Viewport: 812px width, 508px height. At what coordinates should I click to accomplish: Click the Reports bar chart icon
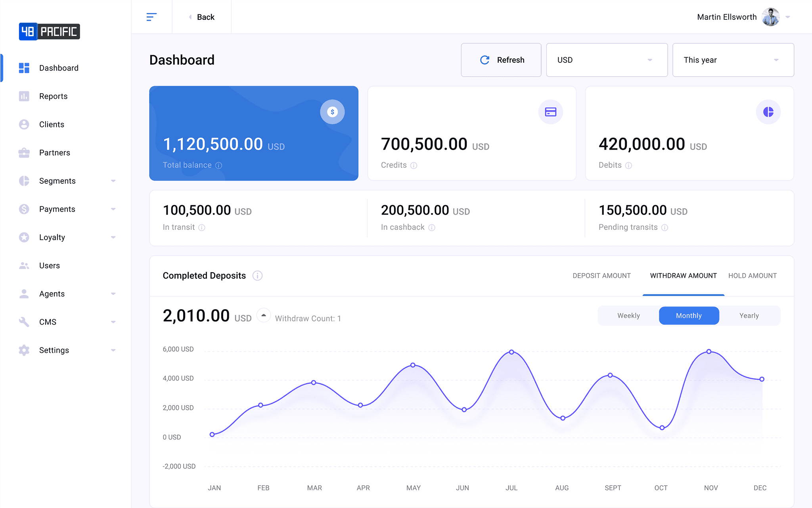tap(24, 96)
